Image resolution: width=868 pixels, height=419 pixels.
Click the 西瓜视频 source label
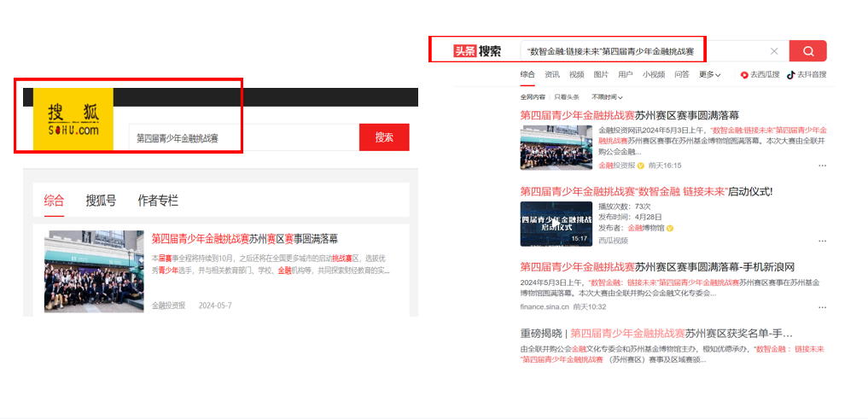click(614, 241)
